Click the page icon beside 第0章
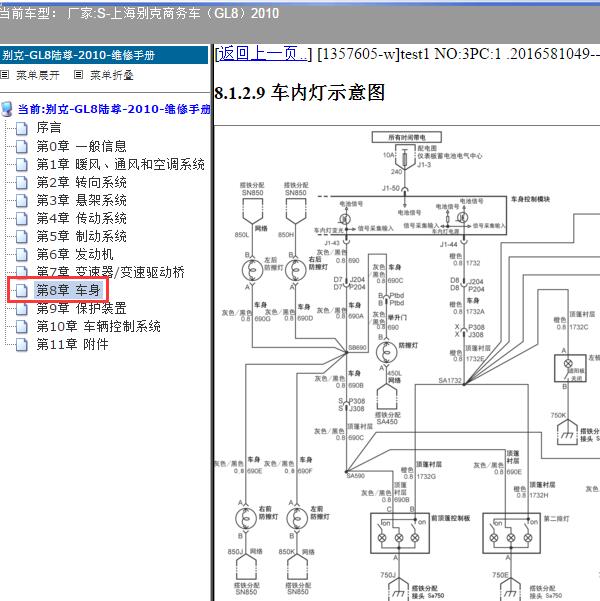The image size is (600, 601). [x=22, y=146]
